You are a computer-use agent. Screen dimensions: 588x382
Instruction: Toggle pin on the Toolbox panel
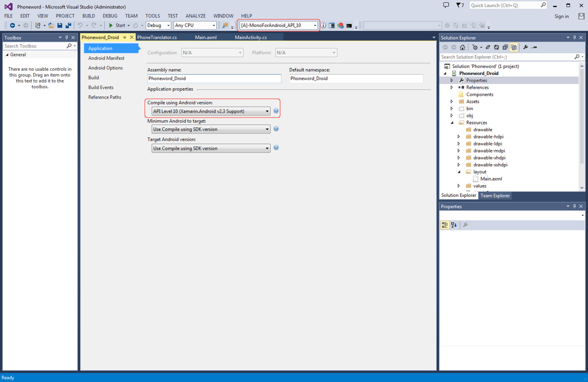[x=66, y=37]
